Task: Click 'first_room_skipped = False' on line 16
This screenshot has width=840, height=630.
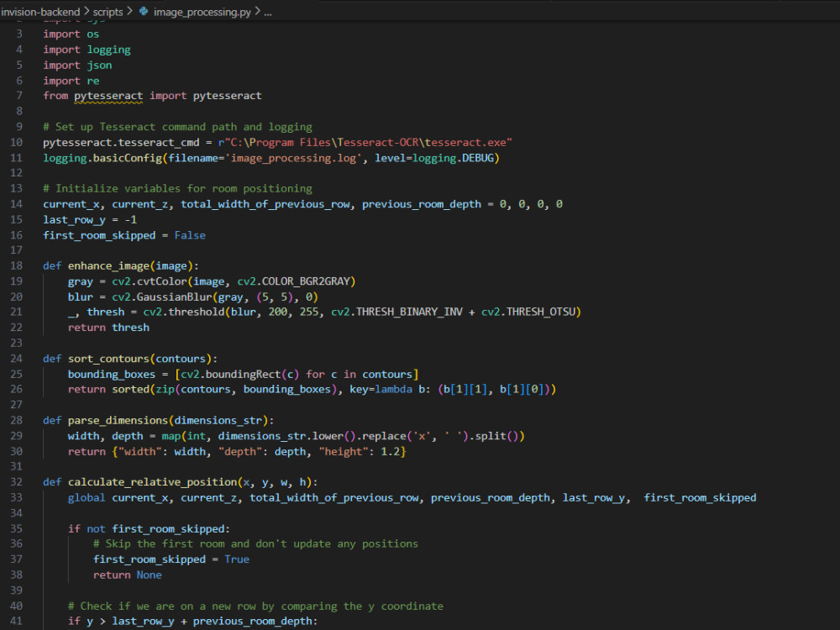Action: [124, 235]
